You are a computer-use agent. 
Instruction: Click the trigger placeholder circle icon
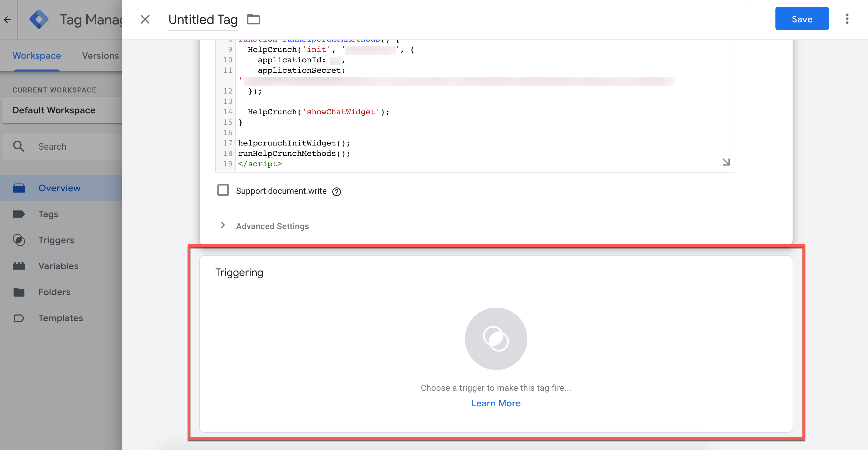click(x=496, y=338)
